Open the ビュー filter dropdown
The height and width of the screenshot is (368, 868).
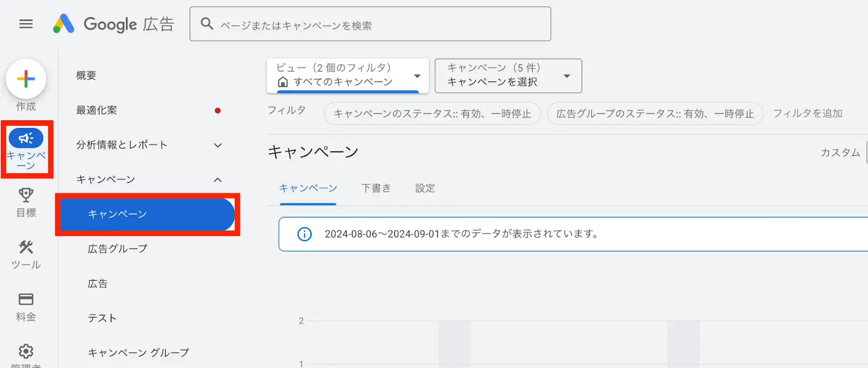[347, 76]
